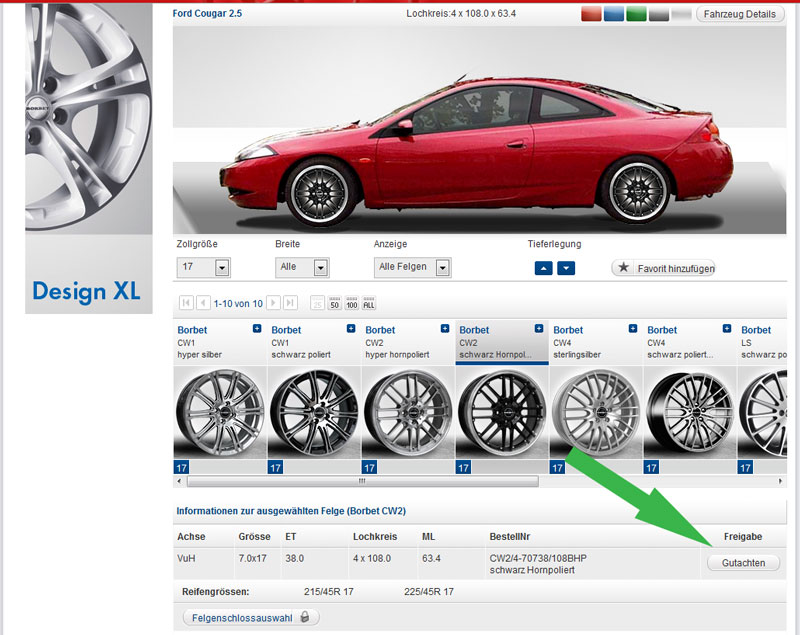
Task: Open the Gutachten approval document
Action: pos(743,563)
